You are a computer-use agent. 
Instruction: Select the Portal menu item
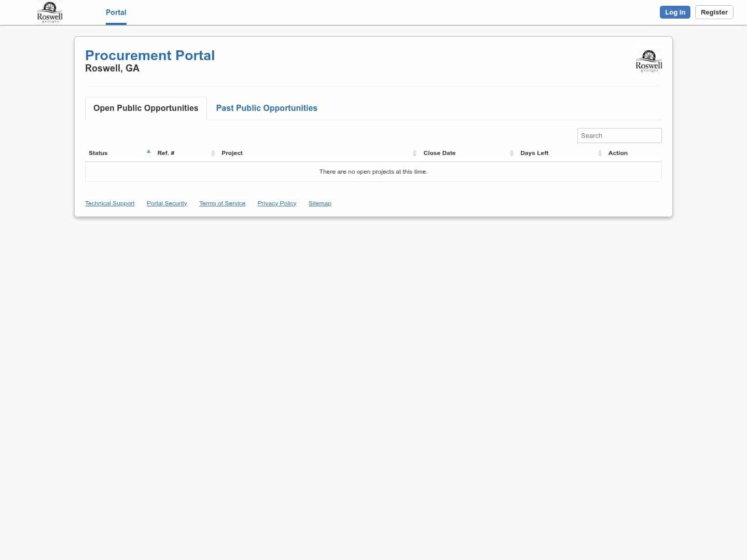[x=116, y=12]
